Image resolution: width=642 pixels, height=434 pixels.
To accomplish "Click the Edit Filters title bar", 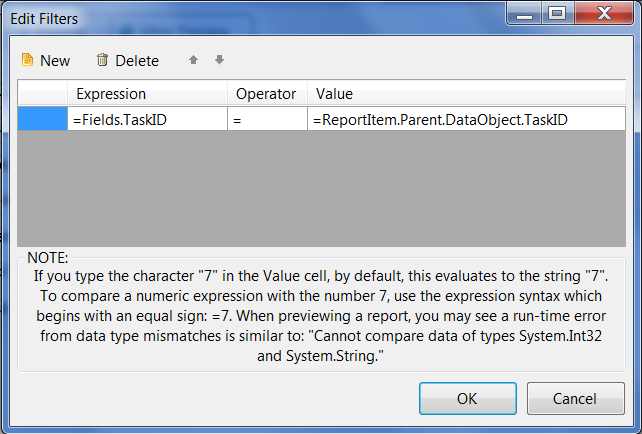I will (250, 16).
